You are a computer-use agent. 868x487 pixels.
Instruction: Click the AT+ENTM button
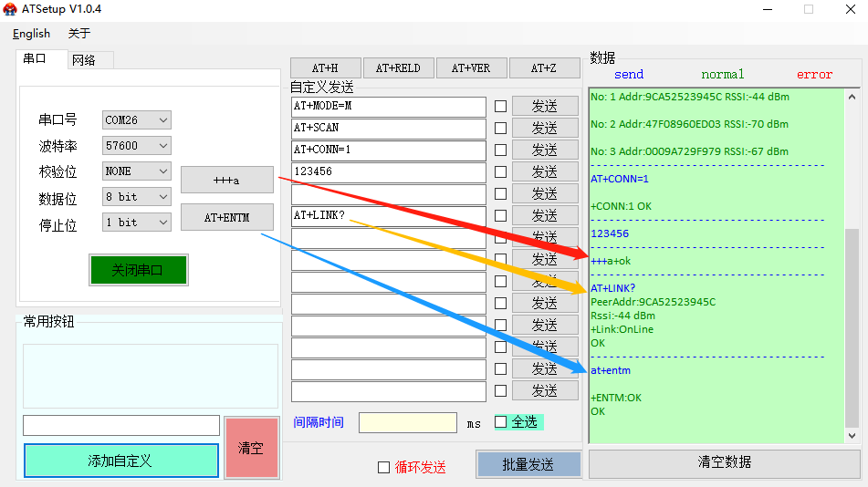[226, 218]
